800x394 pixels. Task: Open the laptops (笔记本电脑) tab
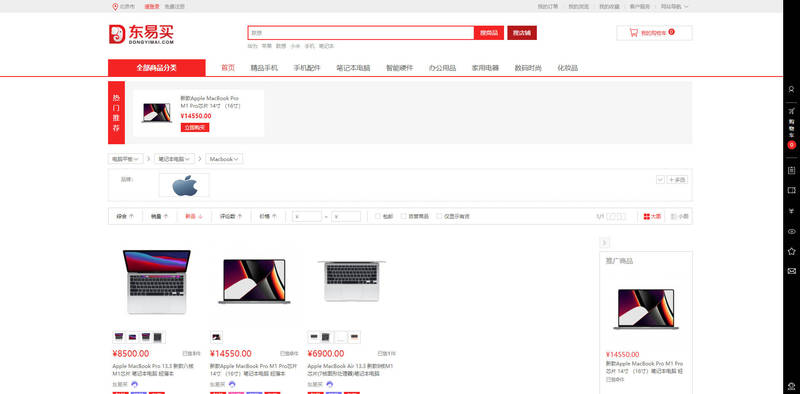[353, 68]
